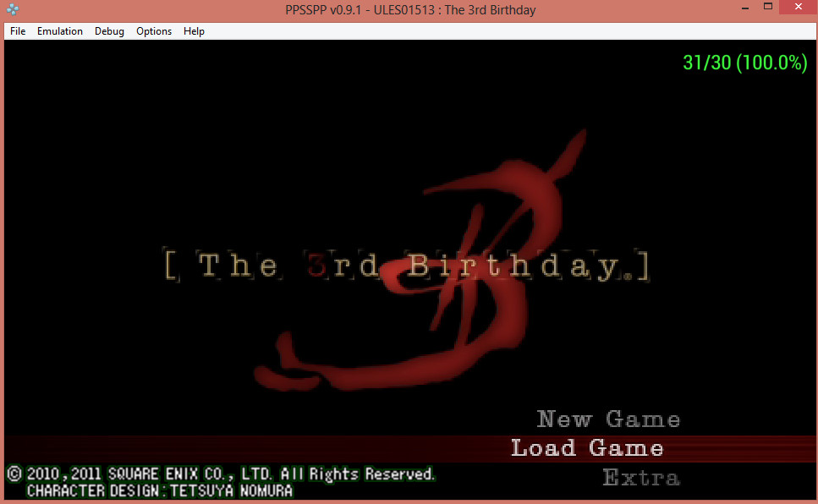Maximize the PPSSPP window
Screen dimensions: 818x504
point(768,7)
